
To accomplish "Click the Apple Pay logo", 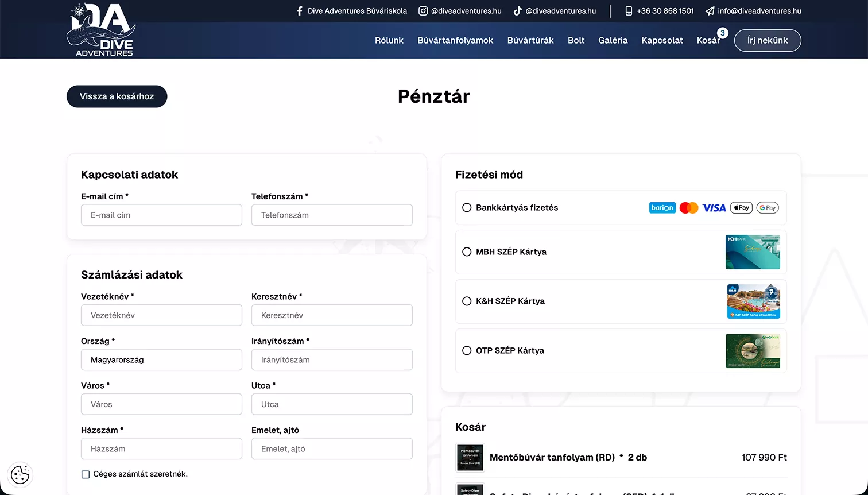I will point(741,208).
